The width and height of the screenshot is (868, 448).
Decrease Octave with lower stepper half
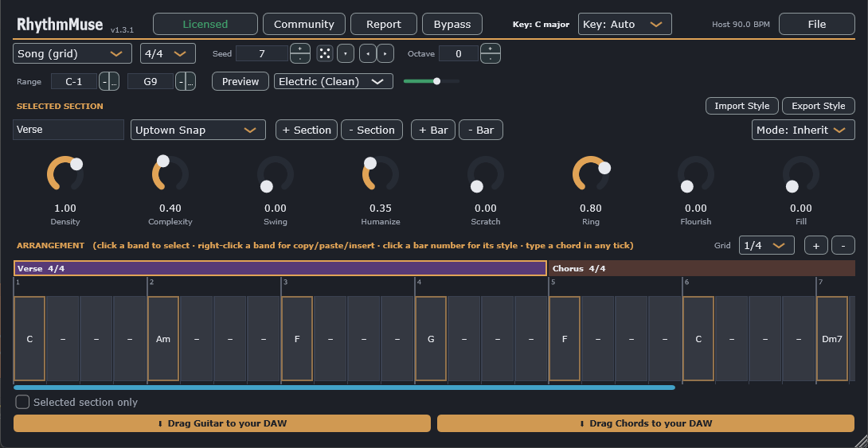491,59
